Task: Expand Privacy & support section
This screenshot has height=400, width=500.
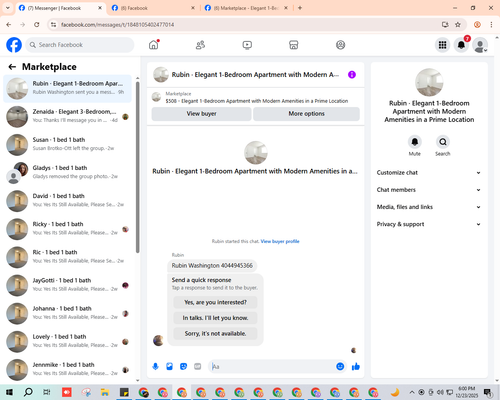Action: click(429, 224)
